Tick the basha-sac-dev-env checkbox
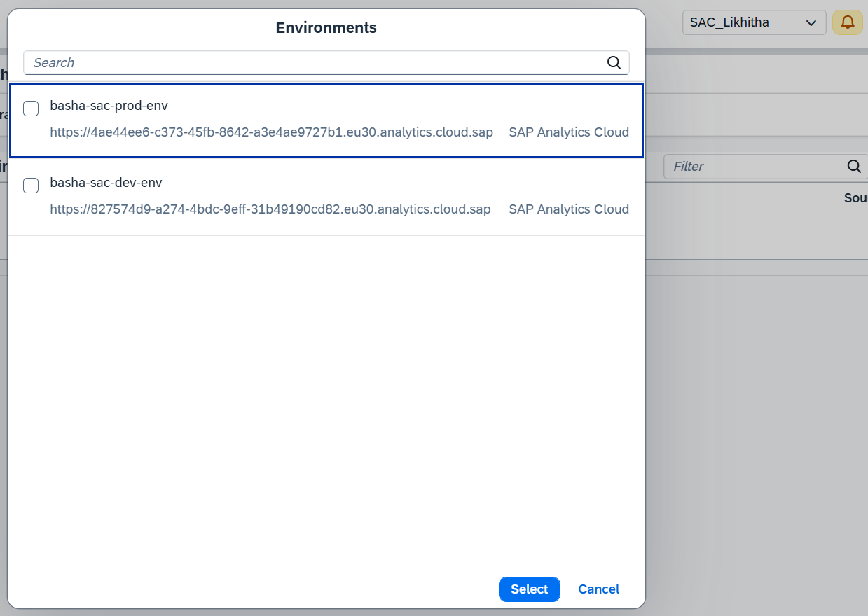Image resolution: width=868 pixels, height=616 pixels. 31,185
